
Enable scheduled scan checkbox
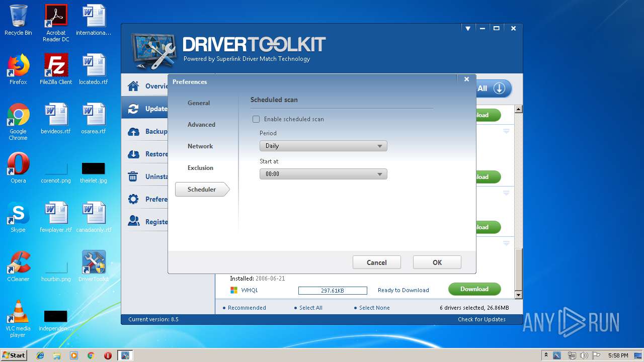[x=256, y=119]
